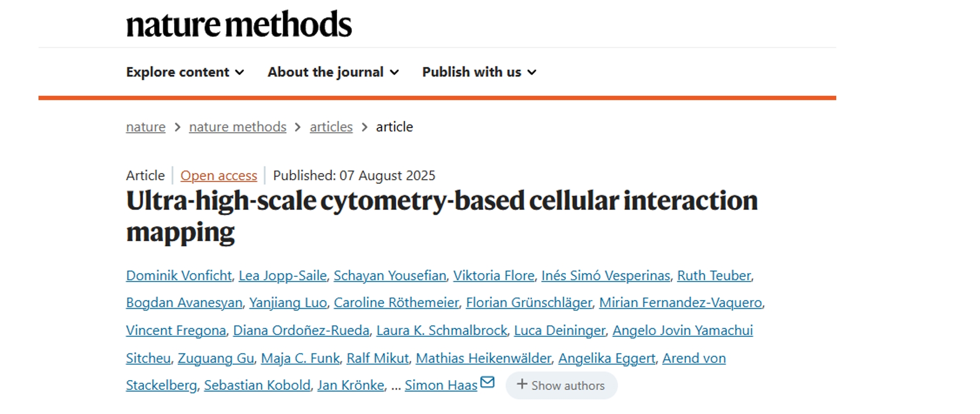This screenshot has width=980, height=414.
Task: Open corresponding author Simon Haas link
Action: [441, 385]
